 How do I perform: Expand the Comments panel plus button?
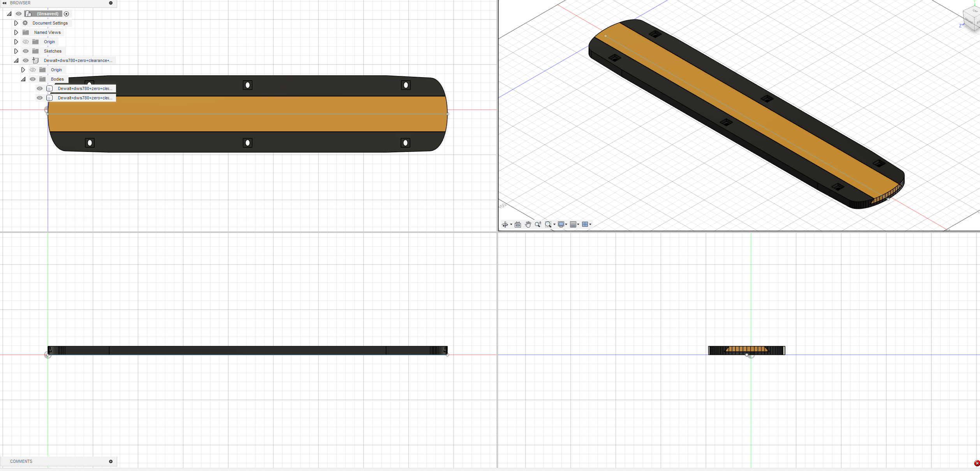coord(111,461)
